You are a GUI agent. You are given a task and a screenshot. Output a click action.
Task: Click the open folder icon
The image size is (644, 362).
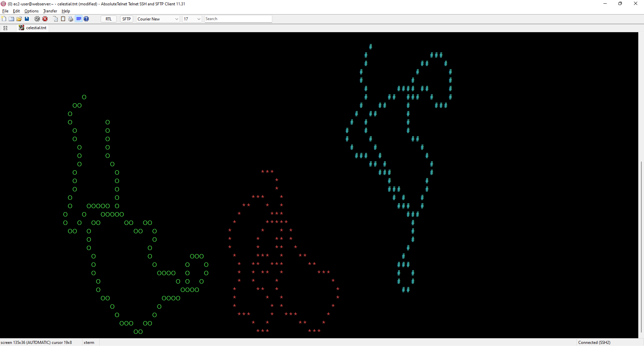pos(19,19)
